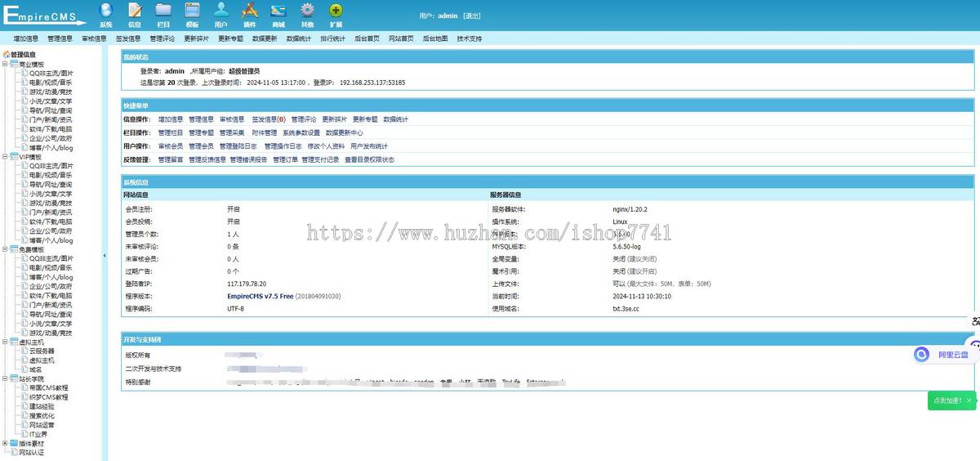This screenshot has height=461, width=980.
Task: Open 域名 in sidebar tree
Action: [35, 369]
